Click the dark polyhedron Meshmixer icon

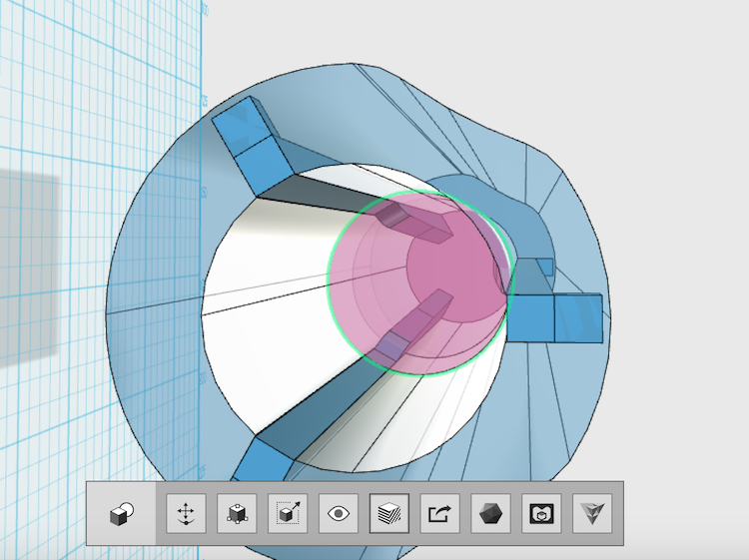pyautogui.click(x=490, y=514)
